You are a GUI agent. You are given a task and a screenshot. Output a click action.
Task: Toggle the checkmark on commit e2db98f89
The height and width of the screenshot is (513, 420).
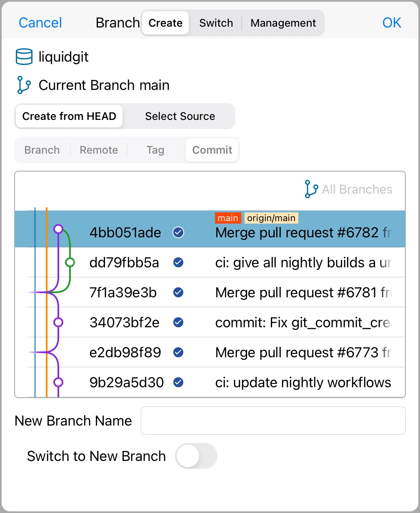coord(178,352)
